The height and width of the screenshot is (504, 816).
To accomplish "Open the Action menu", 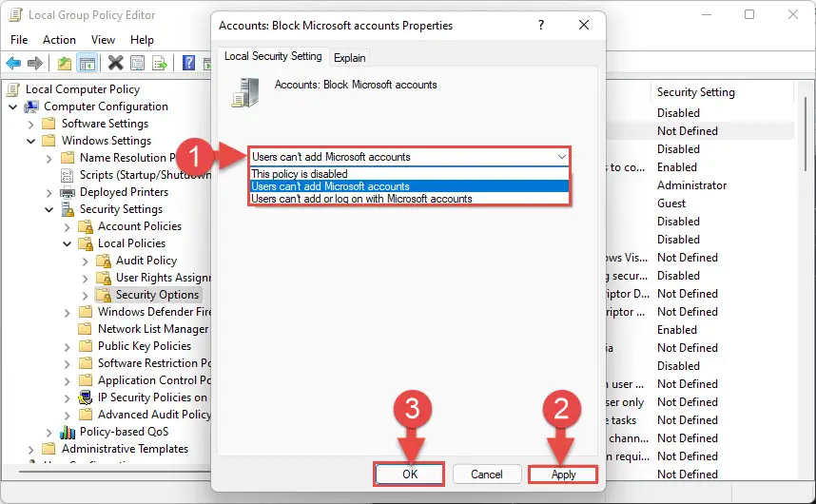I will pos(59,40).
